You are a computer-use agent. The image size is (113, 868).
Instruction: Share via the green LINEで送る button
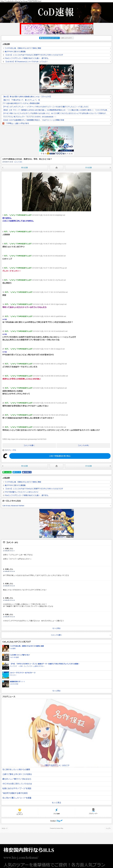click(x=7, y=472)
